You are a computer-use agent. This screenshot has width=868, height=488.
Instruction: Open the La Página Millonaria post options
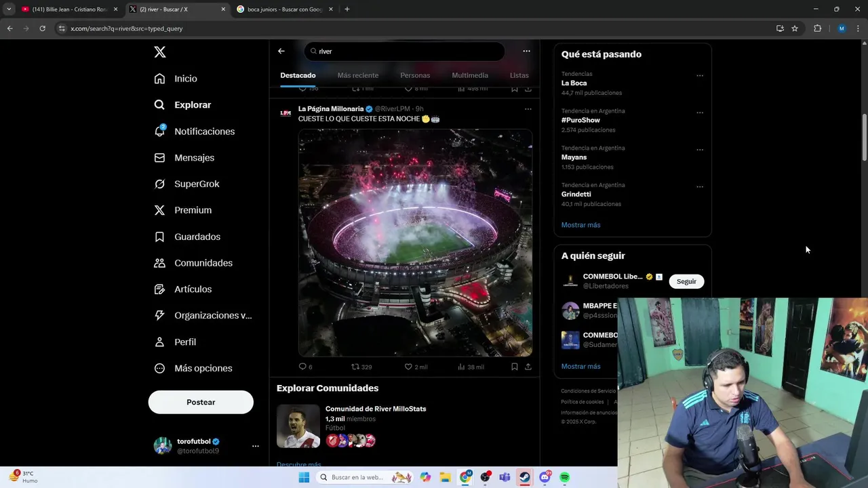(x=528, y=109)
